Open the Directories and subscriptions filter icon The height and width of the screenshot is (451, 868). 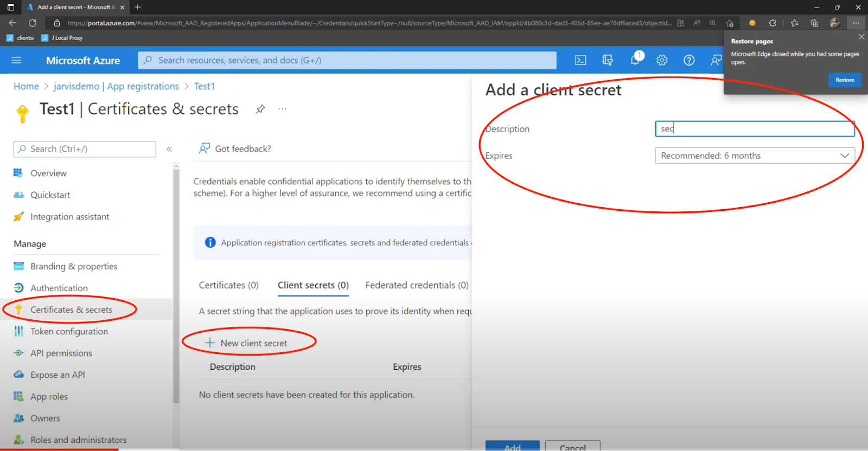click(608, 60)
